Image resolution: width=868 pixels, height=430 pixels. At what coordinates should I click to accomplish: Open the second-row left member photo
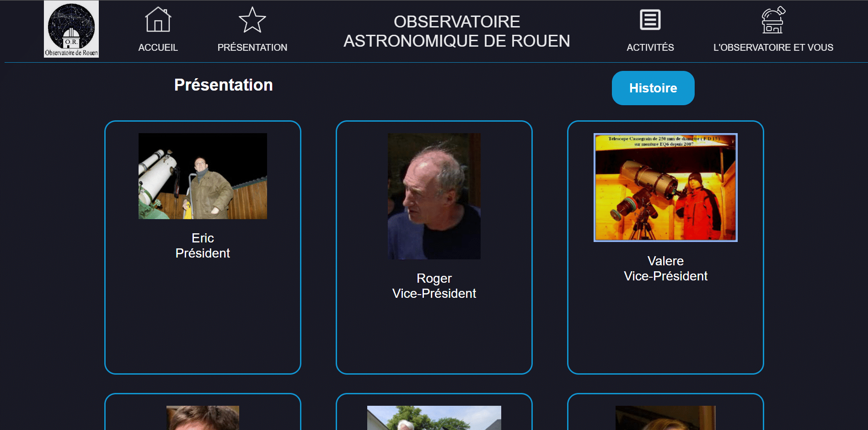(x=203, y=418)
